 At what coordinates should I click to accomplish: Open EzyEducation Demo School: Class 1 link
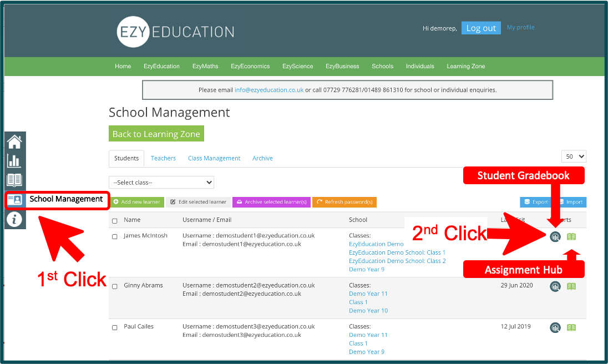[397, 252]
